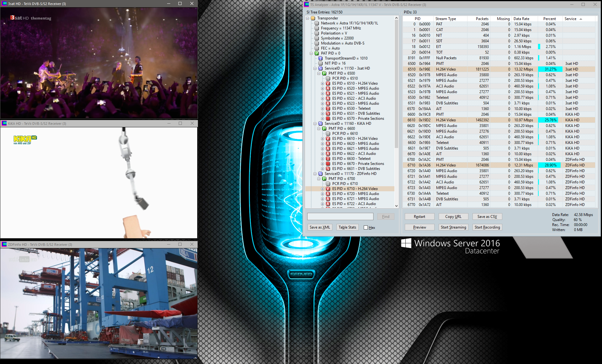Click the T icon beside TransportStreamID = 1010
Image resolution: width=602 pixels, height=364 pixels.
tap(320, 58)
